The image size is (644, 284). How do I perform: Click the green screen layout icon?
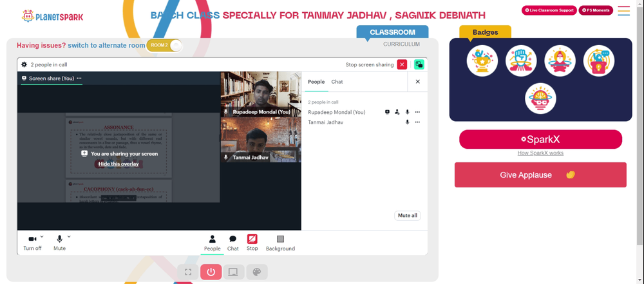(x=419, y=64)
